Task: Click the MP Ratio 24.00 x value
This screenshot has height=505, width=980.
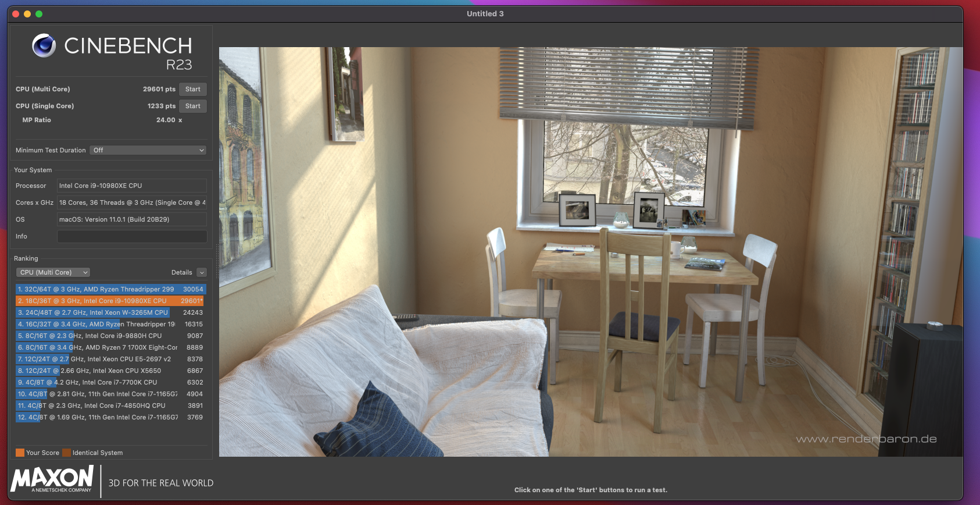Action: (169, 120)
